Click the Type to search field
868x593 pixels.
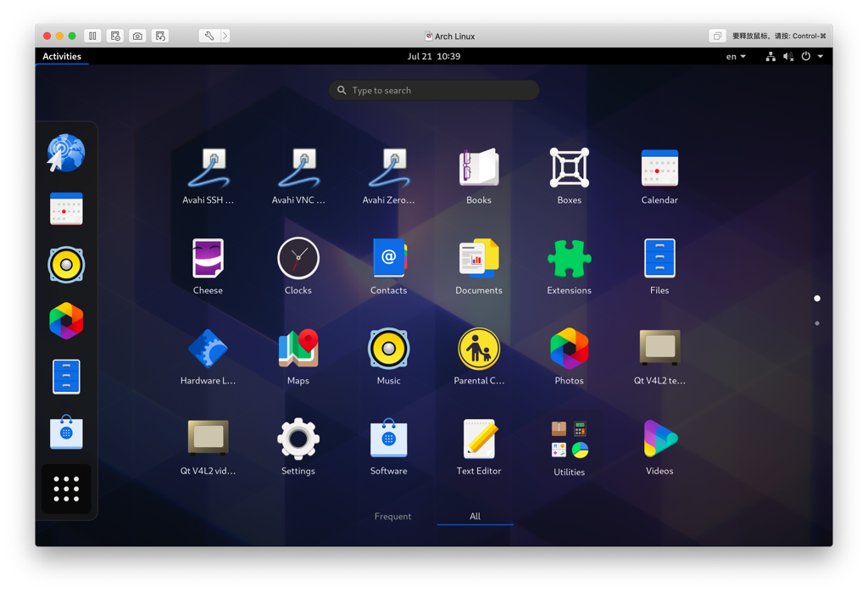click(x=434, y=90)
